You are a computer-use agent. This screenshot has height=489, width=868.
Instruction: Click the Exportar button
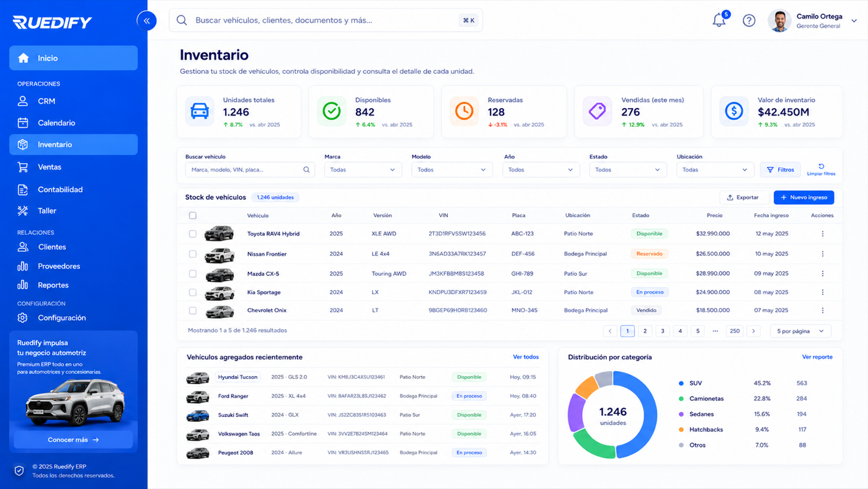coord(744,197)
